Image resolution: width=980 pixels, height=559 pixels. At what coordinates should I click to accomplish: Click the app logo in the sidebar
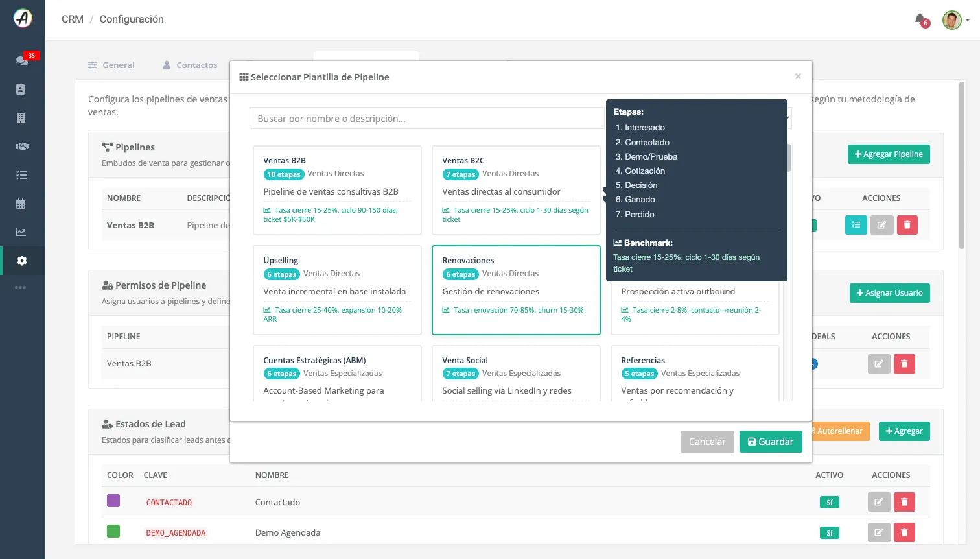click(23, 18)
